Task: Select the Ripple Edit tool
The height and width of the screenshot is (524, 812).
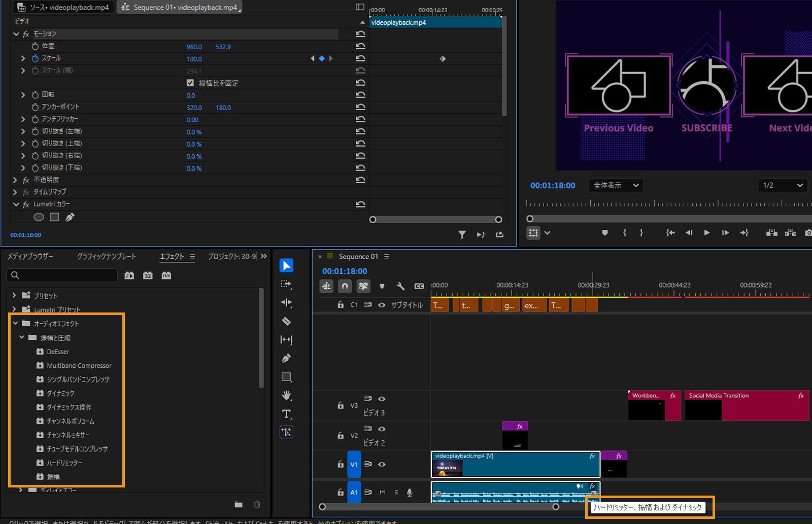Action: point(286,303)
